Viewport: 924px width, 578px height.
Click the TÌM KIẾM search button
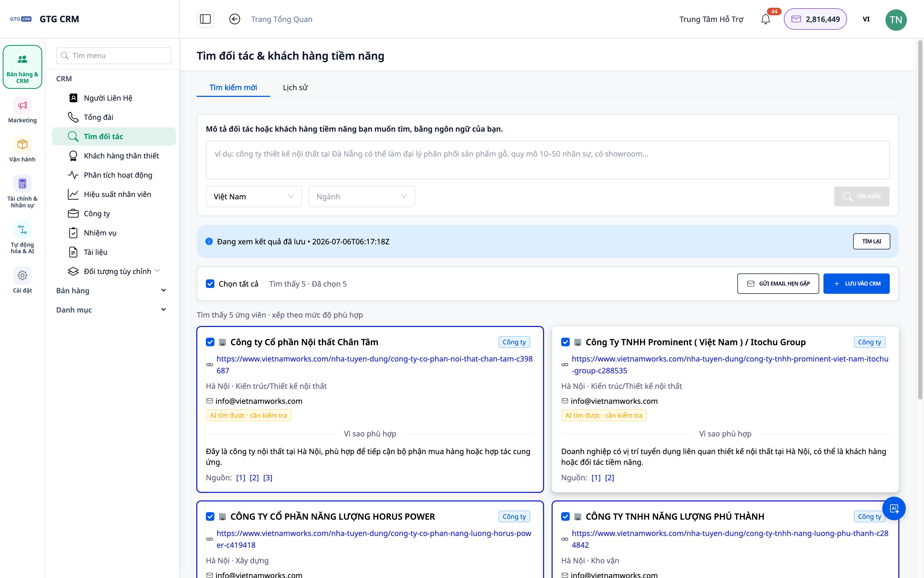[862, 196]
